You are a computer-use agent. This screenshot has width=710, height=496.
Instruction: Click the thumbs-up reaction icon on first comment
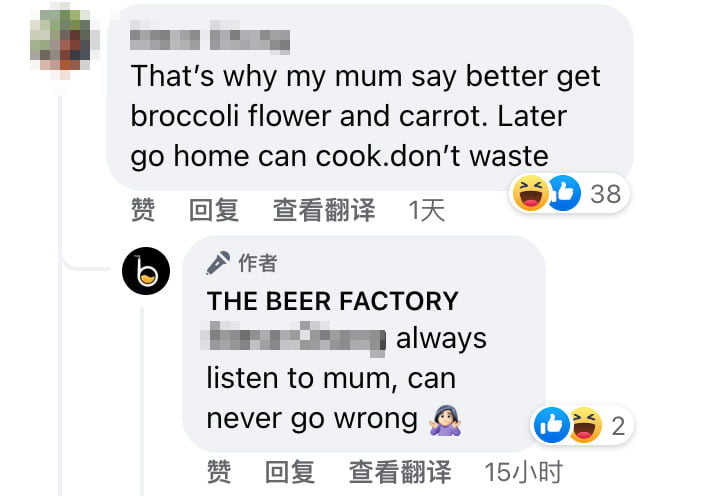tap(564, 193)
